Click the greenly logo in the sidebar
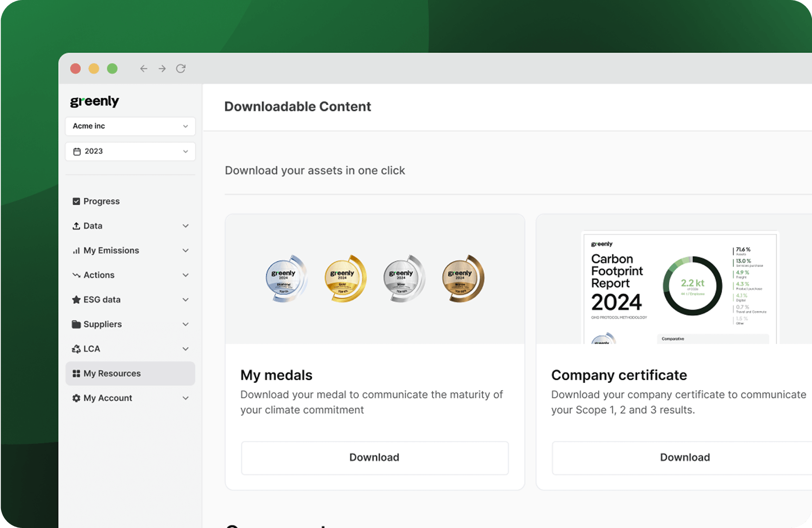 (94, 101)
